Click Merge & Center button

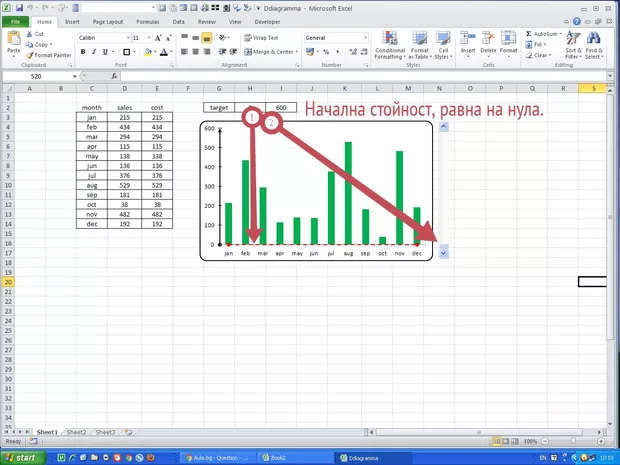click(268, 52)
